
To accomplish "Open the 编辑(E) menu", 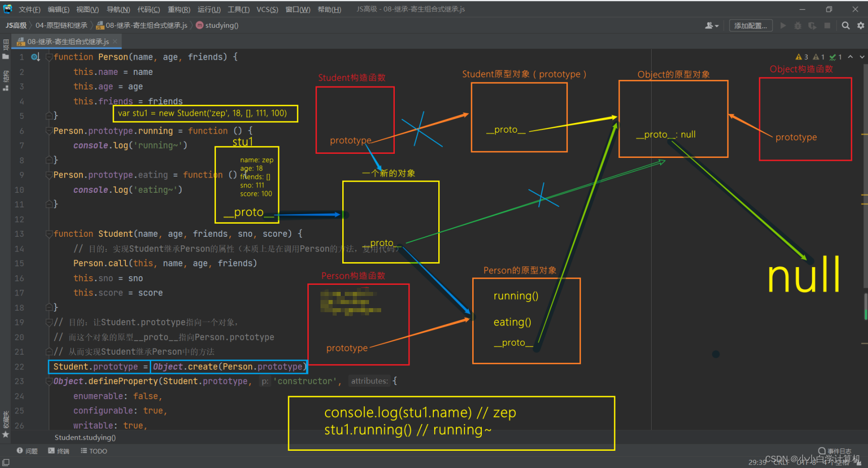I will pos(59,10).
